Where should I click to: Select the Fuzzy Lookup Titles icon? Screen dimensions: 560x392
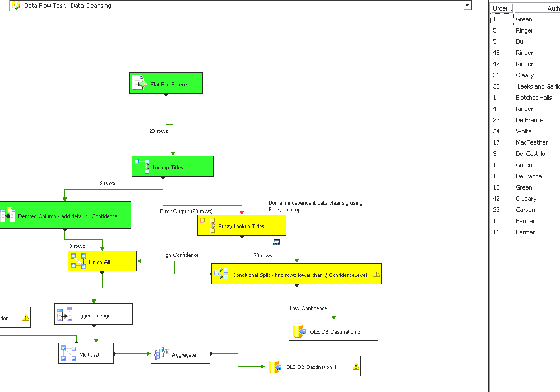pyautogui.click(x=207, y=225)
